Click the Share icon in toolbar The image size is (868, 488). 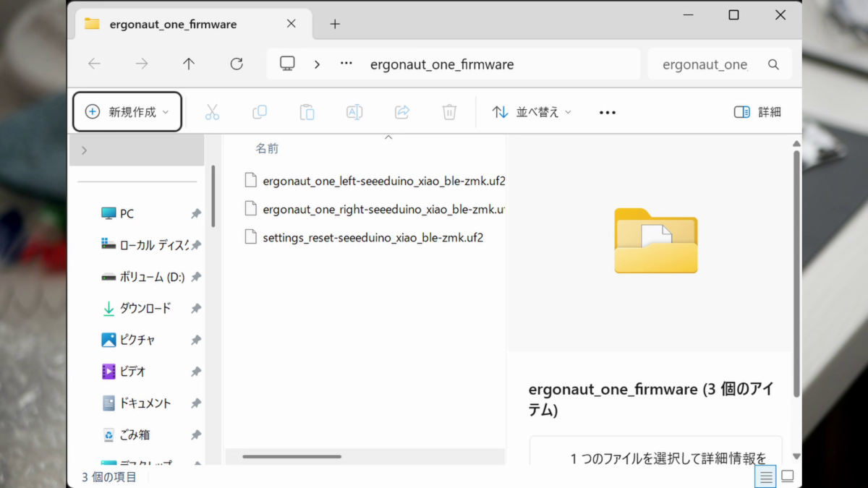click(402, 112)
